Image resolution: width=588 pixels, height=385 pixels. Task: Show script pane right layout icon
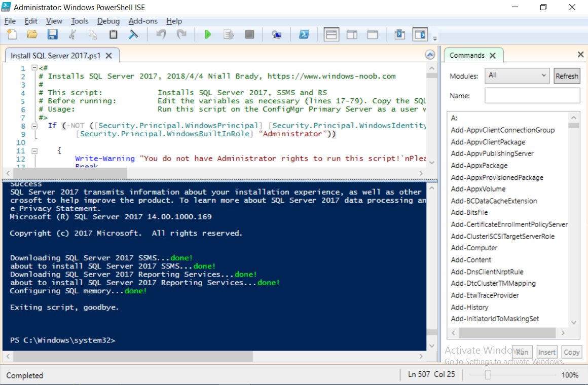352,35
